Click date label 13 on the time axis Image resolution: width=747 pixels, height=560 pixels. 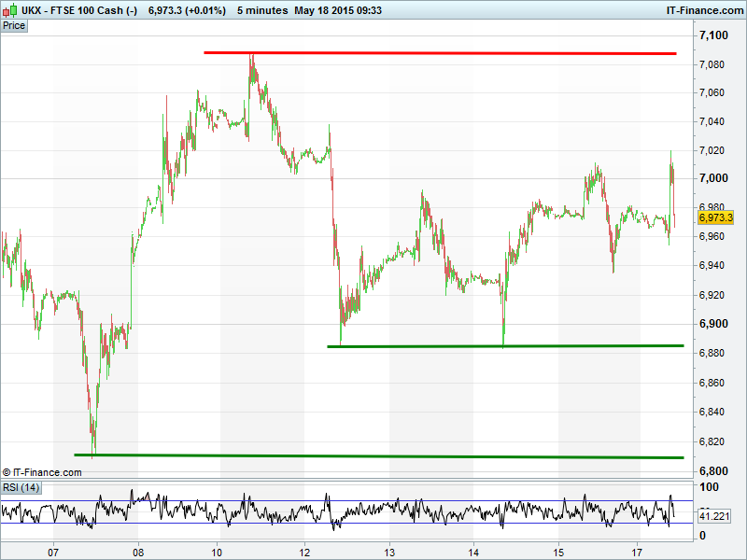pos(390,552)
